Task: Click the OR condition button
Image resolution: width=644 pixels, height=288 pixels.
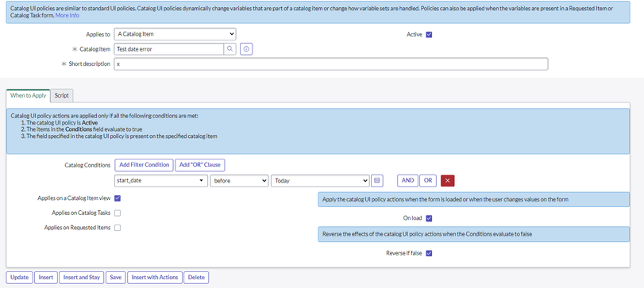Action: pyautogui.click(x=428, y=181)
